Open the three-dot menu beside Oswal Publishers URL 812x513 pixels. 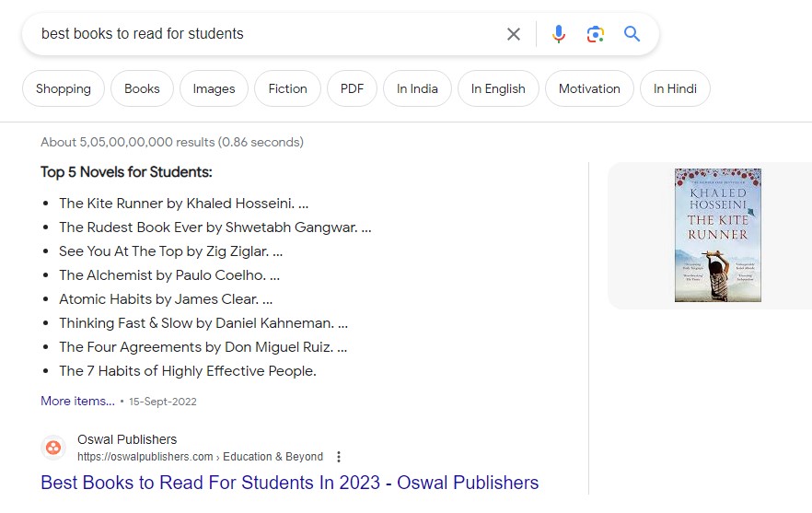coord(338,457)
